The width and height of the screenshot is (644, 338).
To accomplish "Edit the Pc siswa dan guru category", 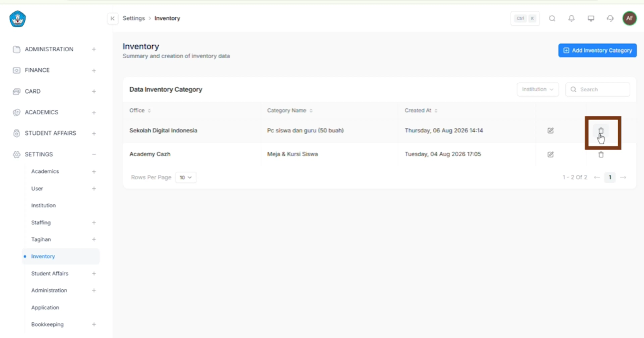I will 550,131.
